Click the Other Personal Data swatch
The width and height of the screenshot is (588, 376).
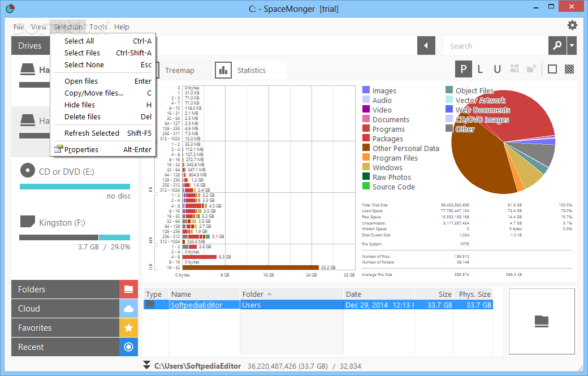pyautogui.click(x=366, y=148)
